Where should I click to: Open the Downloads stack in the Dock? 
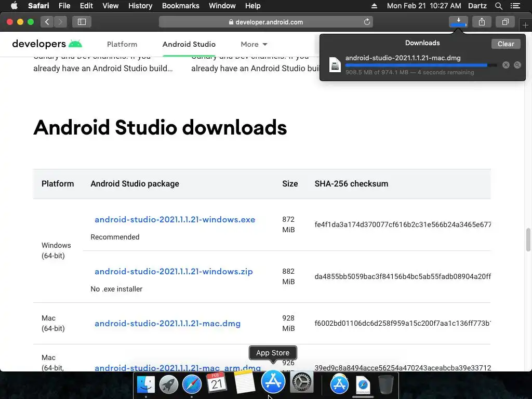(363, 385)
